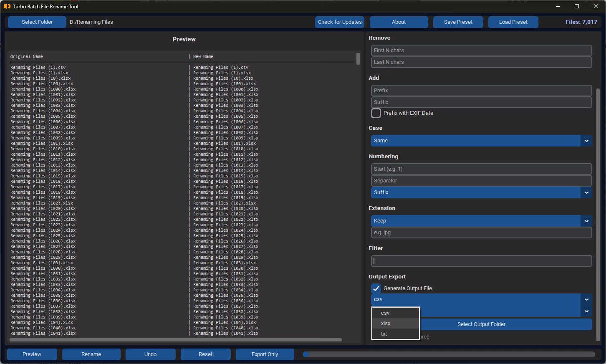The image size is (606, 364).
Task: Click original name Renaming Files (1020).xlsx
Action: [x=43, y=208]
